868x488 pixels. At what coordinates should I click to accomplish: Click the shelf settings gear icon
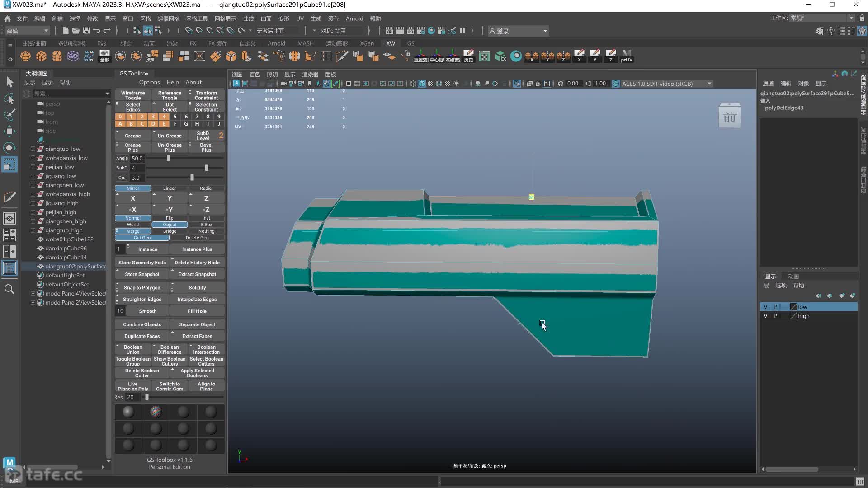coord(10,60)
